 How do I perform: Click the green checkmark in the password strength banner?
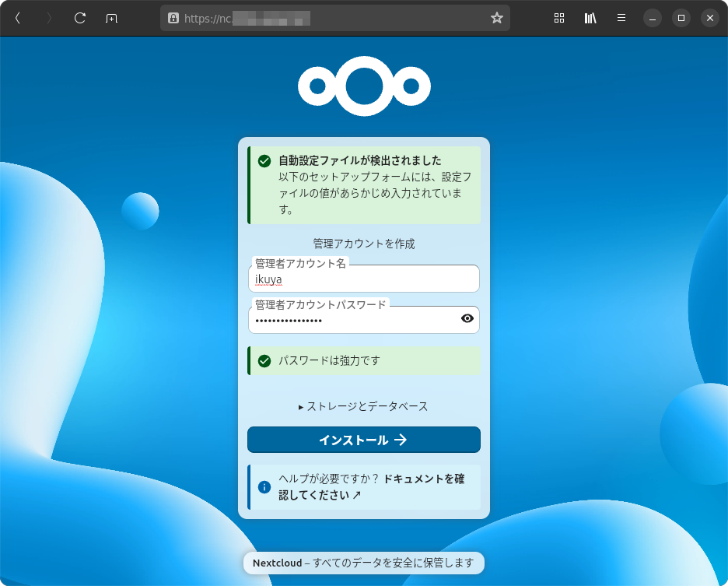tap(264, 360)
